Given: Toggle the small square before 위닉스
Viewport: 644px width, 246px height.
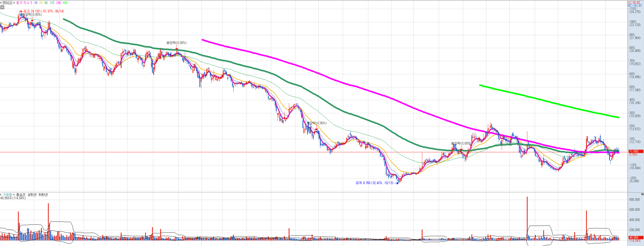Looking at the screenshot, I should tap(1, 3).
